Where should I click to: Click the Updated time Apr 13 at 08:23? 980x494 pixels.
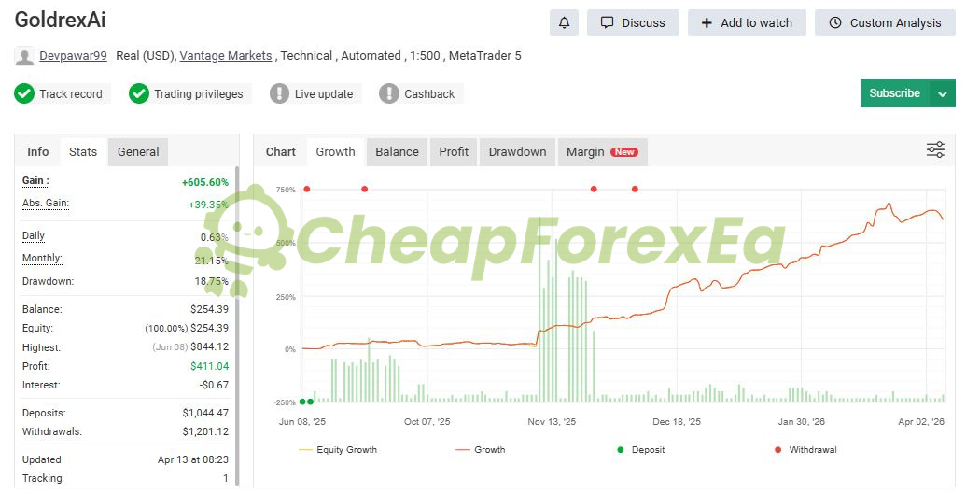[193, 459]
